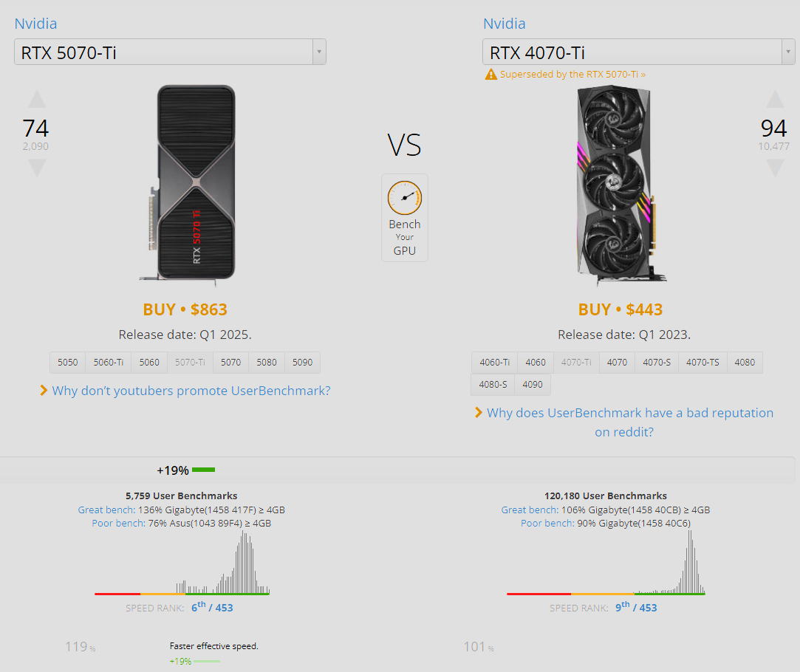Downvote the RTX 4070-Ti
The height and width of the screenshot is (672, 800).
pos(774,168)
